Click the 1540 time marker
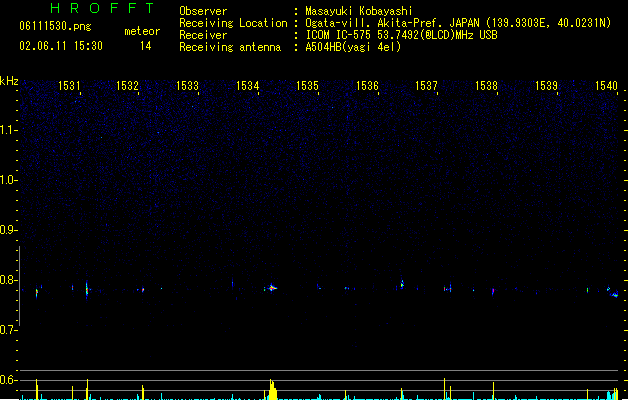The image size is (629, 400). pyautogui.click(x=606, y=86)
